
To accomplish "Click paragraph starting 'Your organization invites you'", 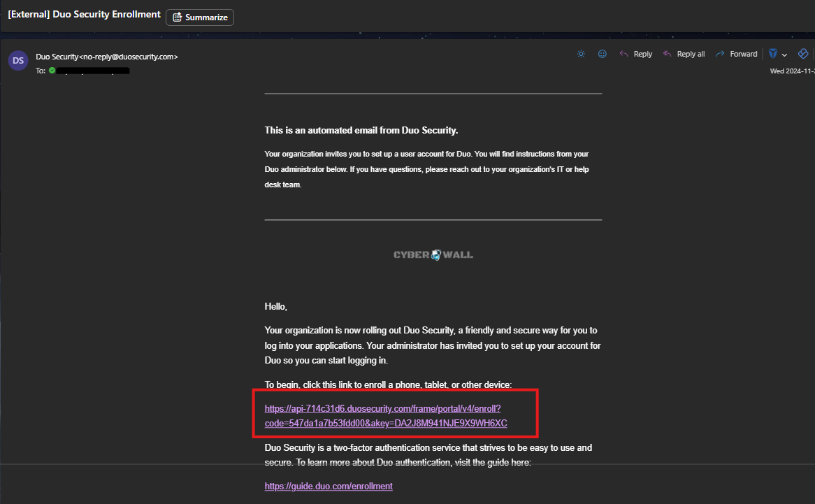I will click(x=427, y=169).
